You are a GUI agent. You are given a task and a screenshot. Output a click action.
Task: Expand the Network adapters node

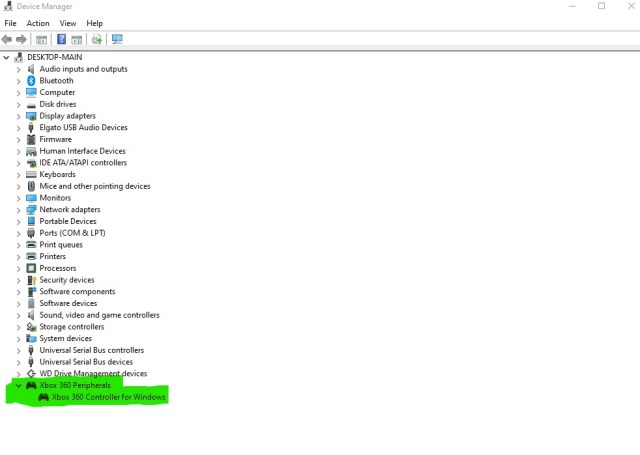(18, 210)
